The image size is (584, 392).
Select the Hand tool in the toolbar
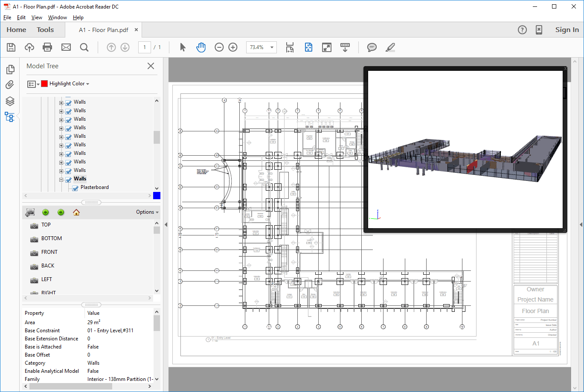click(200, 47)
